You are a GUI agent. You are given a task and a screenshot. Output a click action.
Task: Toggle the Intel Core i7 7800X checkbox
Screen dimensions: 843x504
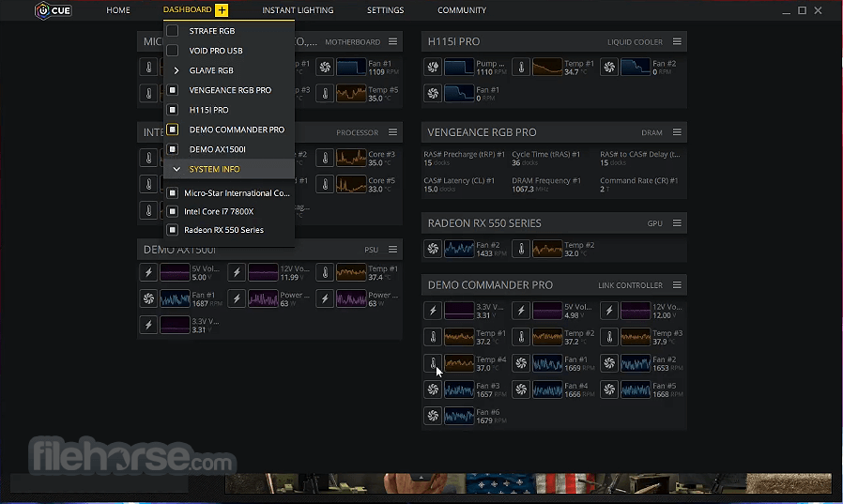coord(172,211)
